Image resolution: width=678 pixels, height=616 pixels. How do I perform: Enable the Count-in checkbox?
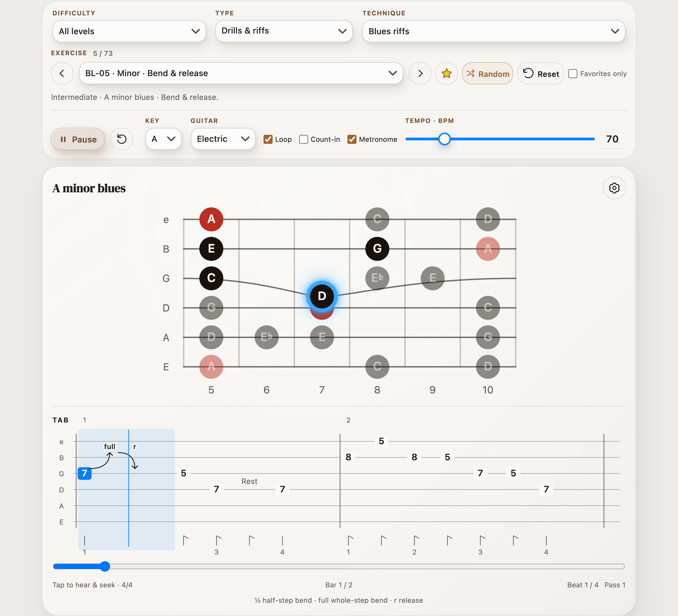tap(304, 139)
